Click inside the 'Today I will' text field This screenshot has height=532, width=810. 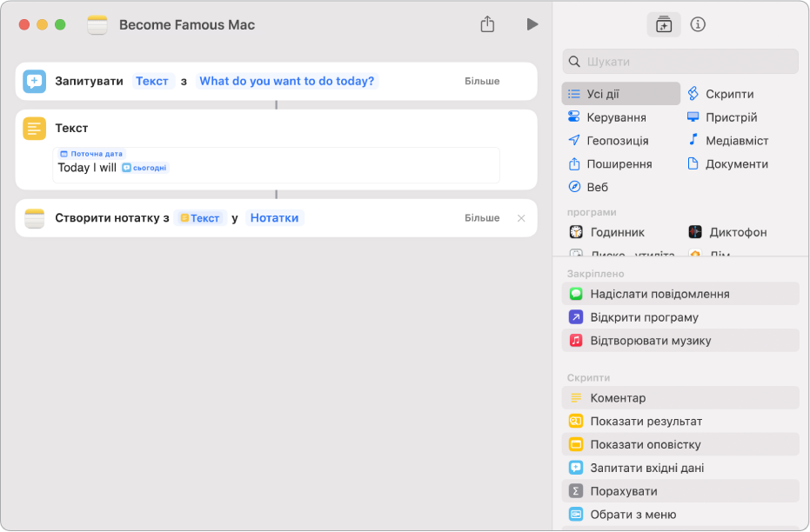point(277,165)
